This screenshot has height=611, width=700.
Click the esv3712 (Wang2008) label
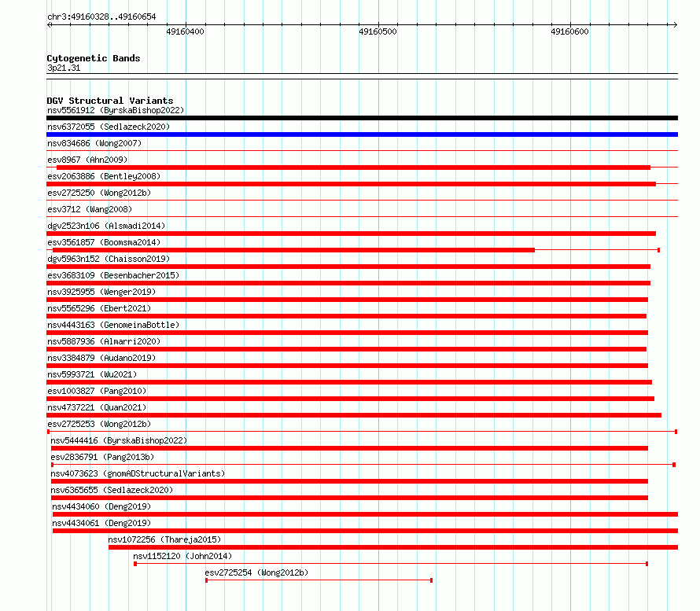point(90,209)
